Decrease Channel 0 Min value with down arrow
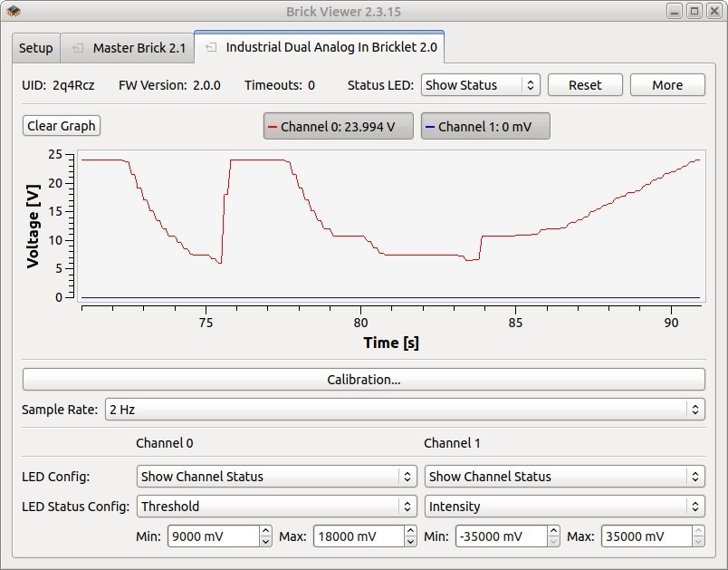 265,542
